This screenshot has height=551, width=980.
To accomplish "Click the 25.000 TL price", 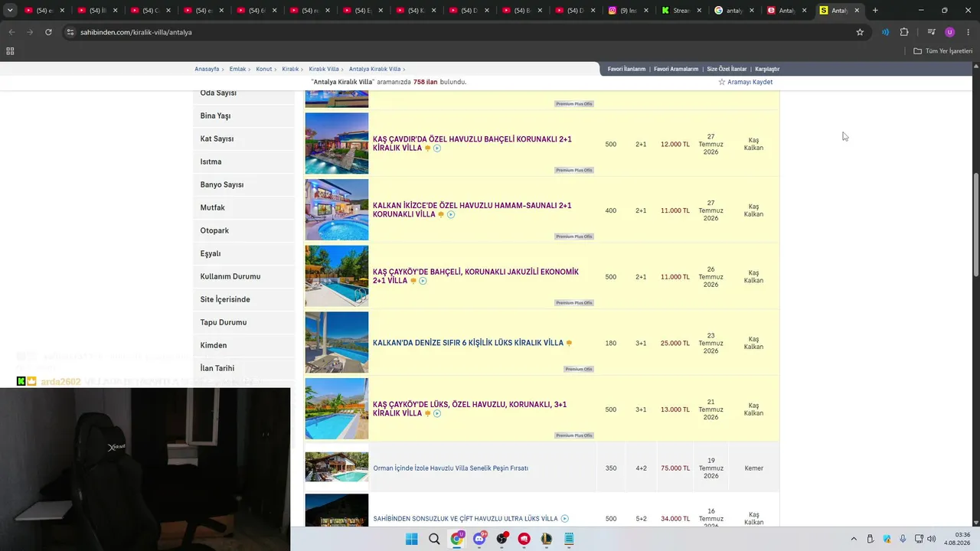I will (x=675, y=344).
